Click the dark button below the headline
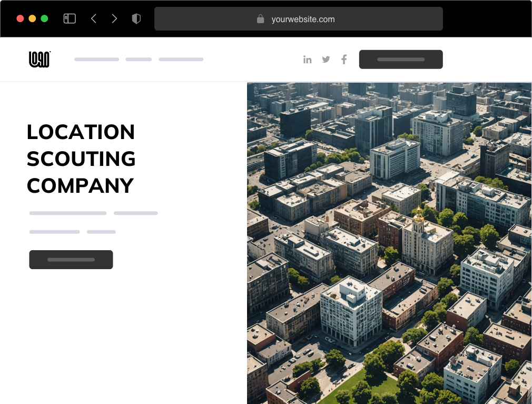The height and width of the screenshot is (404, 532). 71,260
